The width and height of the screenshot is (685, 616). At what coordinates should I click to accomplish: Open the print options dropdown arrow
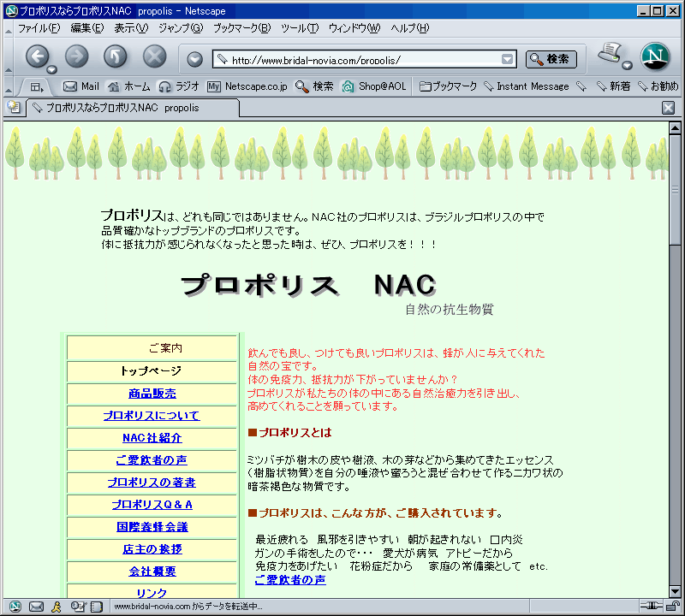(x=627, y=66)
